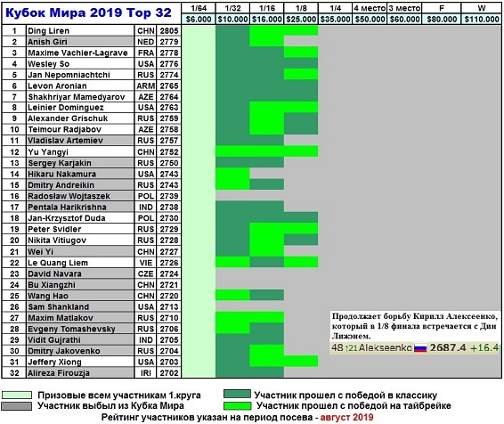Click the W column header
The height and width of the screenshot is (424, 504).
pyautogui.click(x=481, y=8)
